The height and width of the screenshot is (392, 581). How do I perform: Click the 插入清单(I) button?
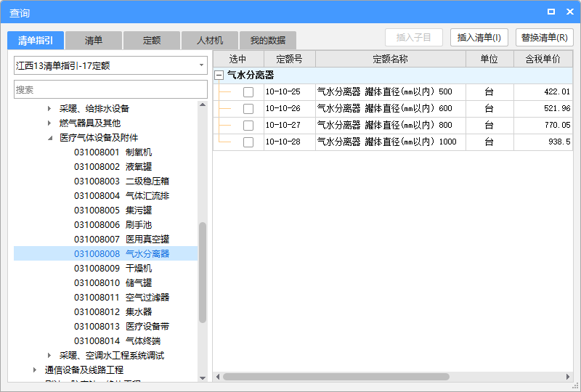479,38
